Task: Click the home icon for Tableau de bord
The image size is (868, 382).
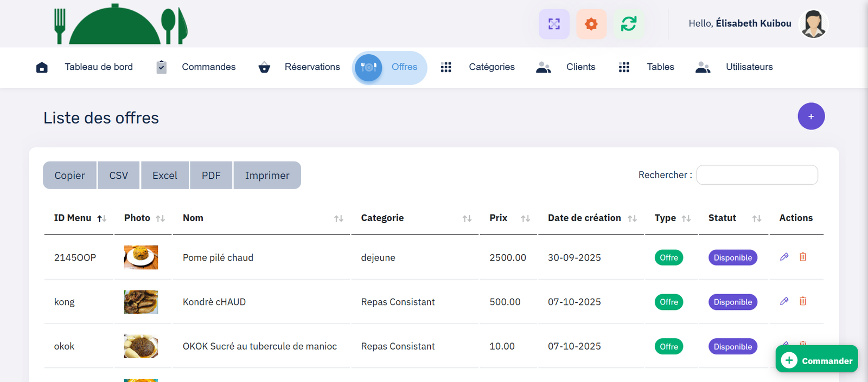Action: click(x=42, y=67)
